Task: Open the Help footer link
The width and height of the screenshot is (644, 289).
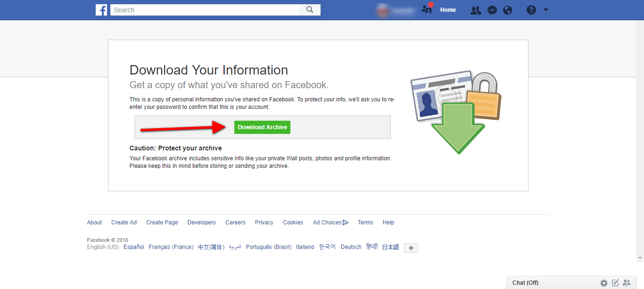Action: point(388,223)
